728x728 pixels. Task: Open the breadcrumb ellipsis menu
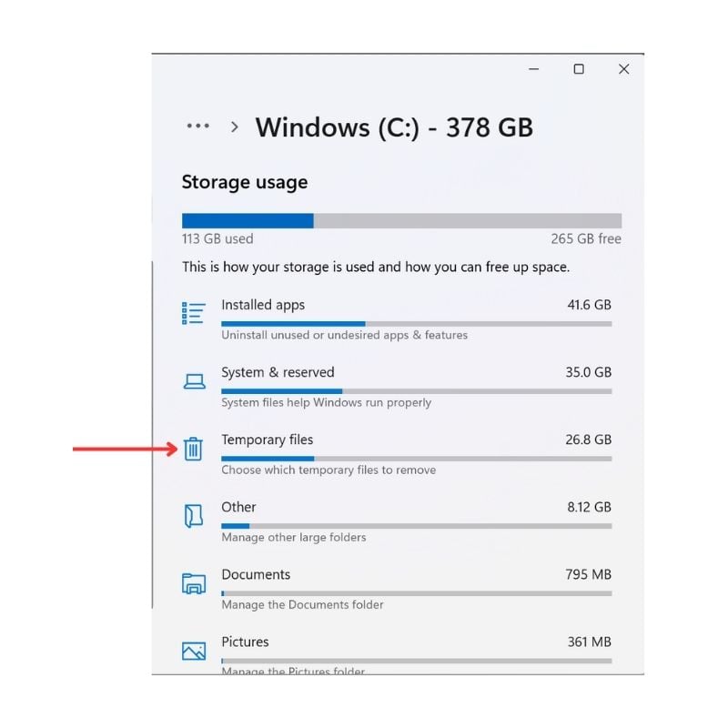click(x=197, y=126)
